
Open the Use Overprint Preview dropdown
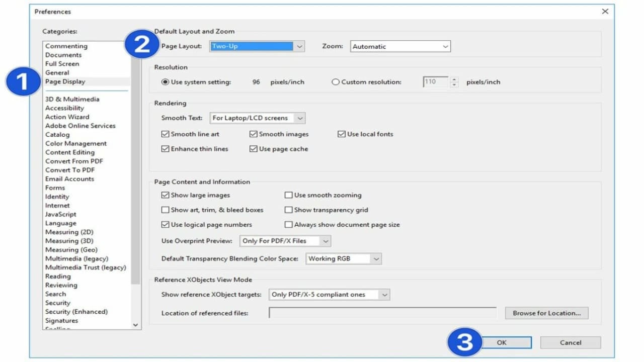(x=285, y=241)
